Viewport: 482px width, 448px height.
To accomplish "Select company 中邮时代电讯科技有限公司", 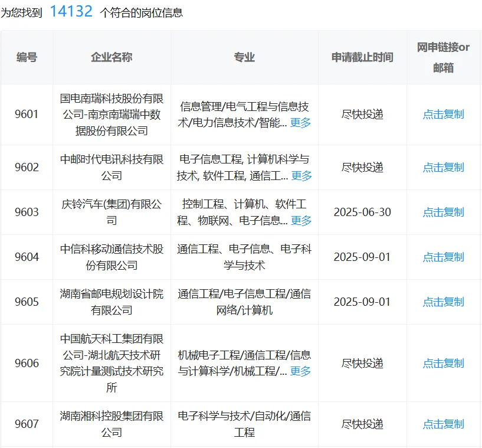I will coord(112,168).
